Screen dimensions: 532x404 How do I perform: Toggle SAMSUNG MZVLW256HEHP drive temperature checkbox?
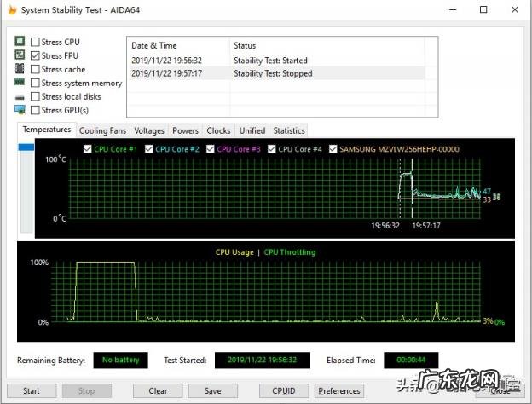[333, 149]
